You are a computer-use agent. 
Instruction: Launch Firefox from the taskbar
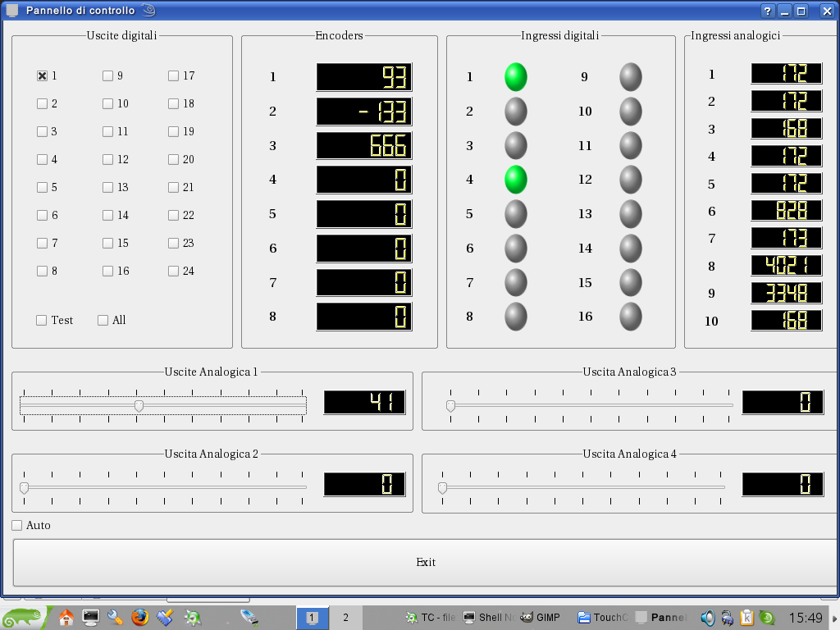[x=140, y=617]
